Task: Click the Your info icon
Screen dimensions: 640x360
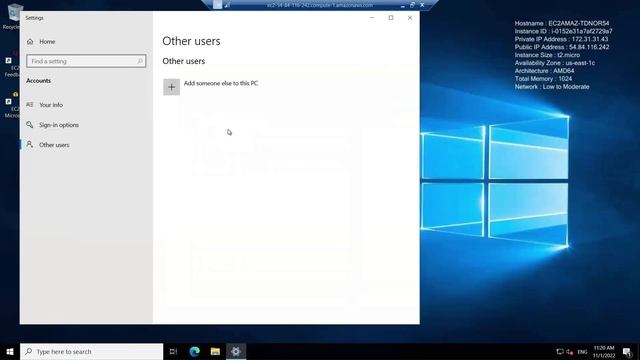Action: click(x=30, y=105)
